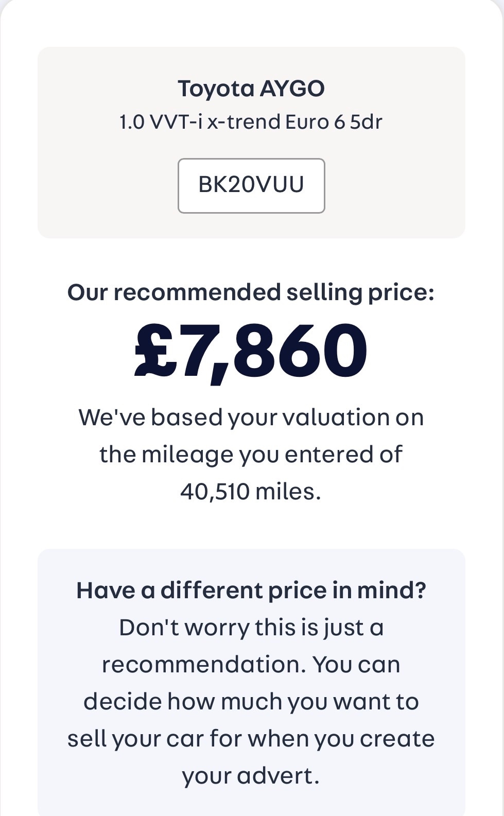504x816 pixels.
Task: Tap "Don't worry this is just a" line
Action: pyautogui.click(x=251, y=628)
